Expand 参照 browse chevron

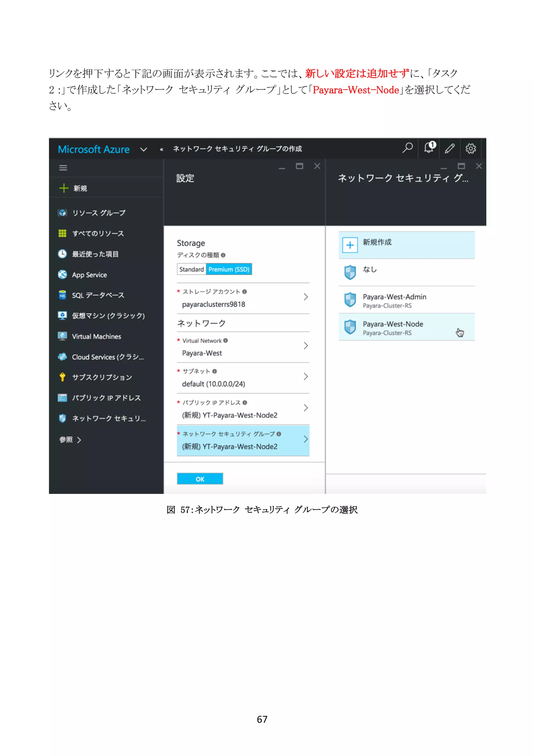pos(79,440)
